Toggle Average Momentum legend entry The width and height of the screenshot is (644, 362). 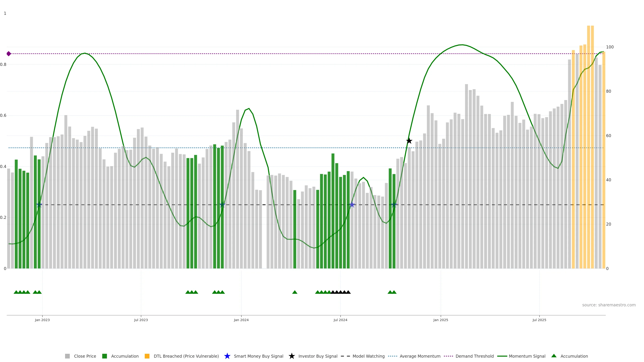pyautogui.click(x=420, y=356)
